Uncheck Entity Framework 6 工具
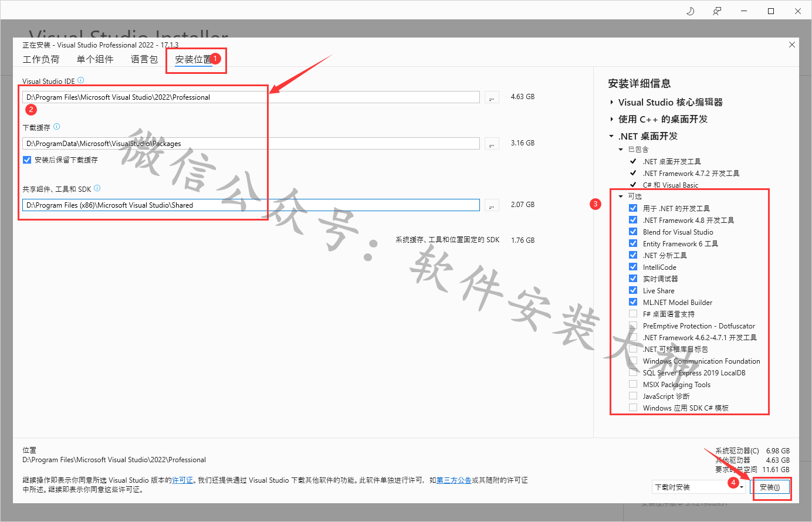812x522 pixels. pyautogui.click(x=633, y=243)
